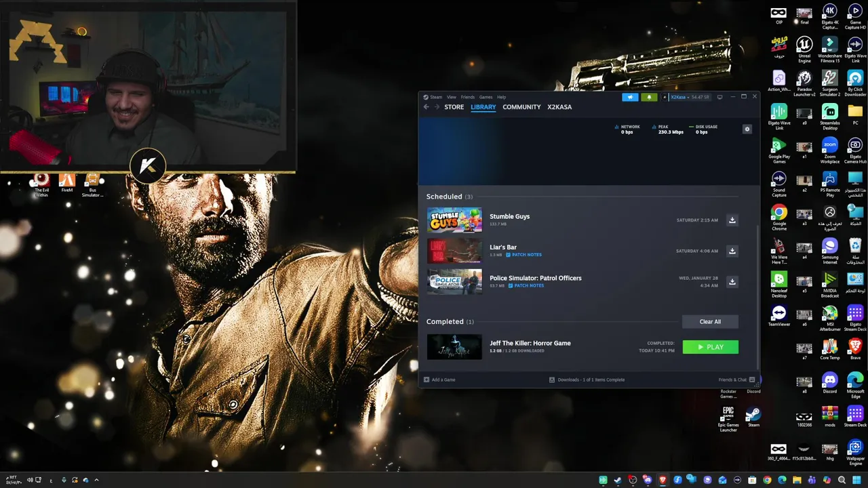868x488 pixels.
Task: Select Wallpaper Engine desktop icon
Action: (855, 453)
